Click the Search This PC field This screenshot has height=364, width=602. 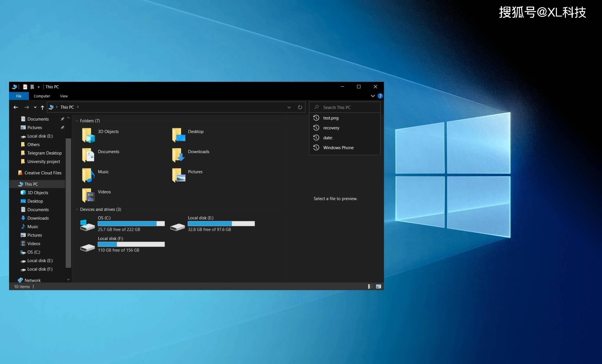pos(345,107)
